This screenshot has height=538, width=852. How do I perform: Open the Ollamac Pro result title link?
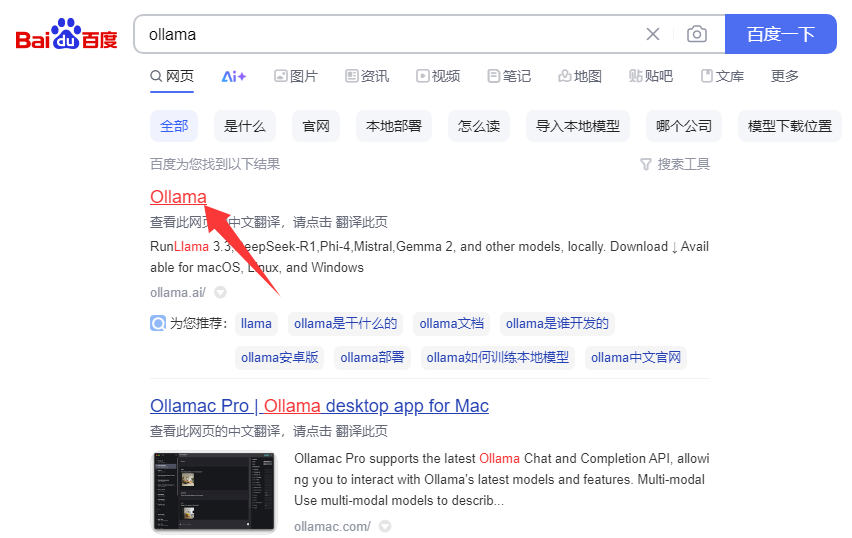320,406
